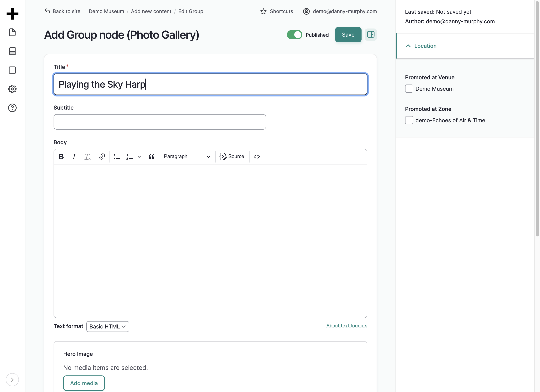The height and width of the screenshot is (392, 540).
Task: Open the Paragraph heading dropdown
Action: pos(187,157)
